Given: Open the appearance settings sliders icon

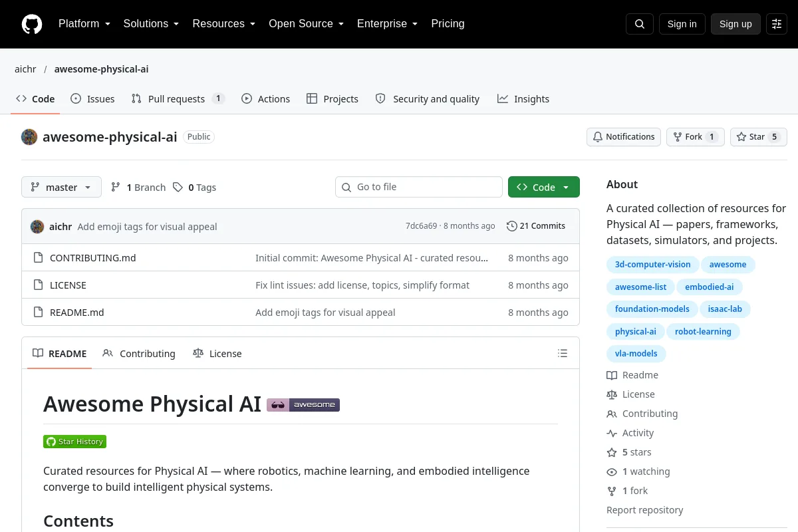Looking at the screenshot, I should tap(777, 24).
